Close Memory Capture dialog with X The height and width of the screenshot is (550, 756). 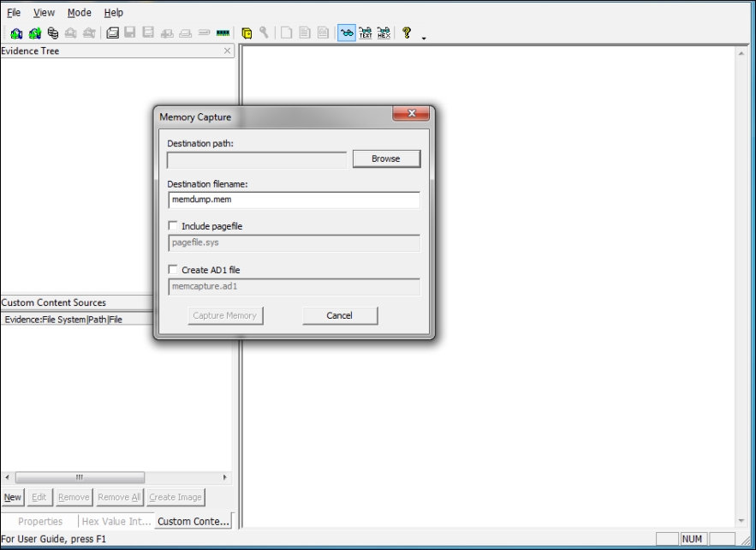coord(411,113)
